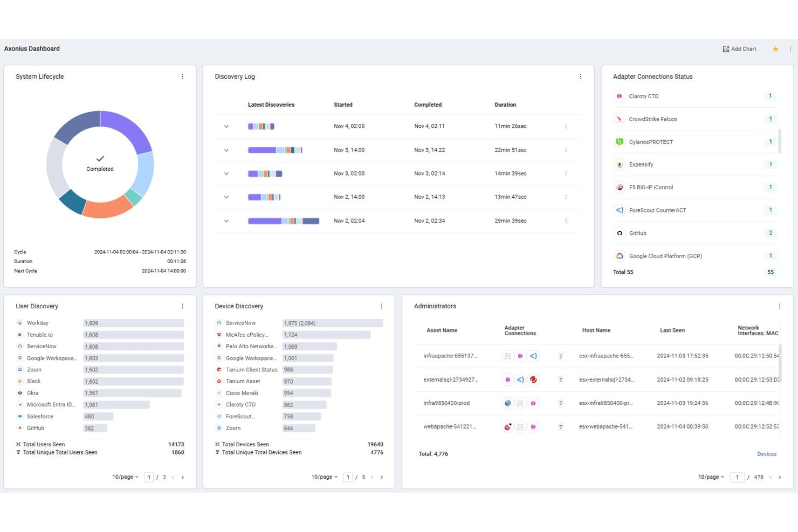The height and width of the screenshot is (532, 798).
Task: Open the 10/page dropdown in Administrators
Action: 711,477
